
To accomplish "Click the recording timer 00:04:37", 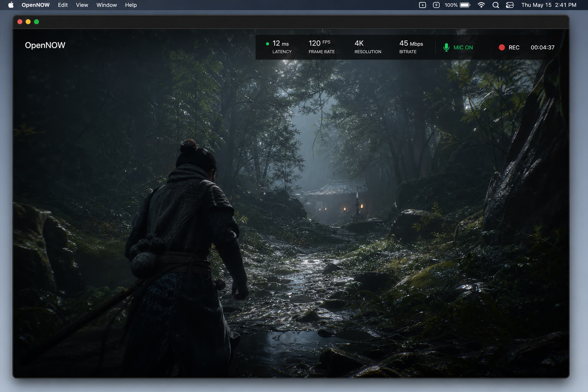I will pyautogui.click(x=542, y=47).
